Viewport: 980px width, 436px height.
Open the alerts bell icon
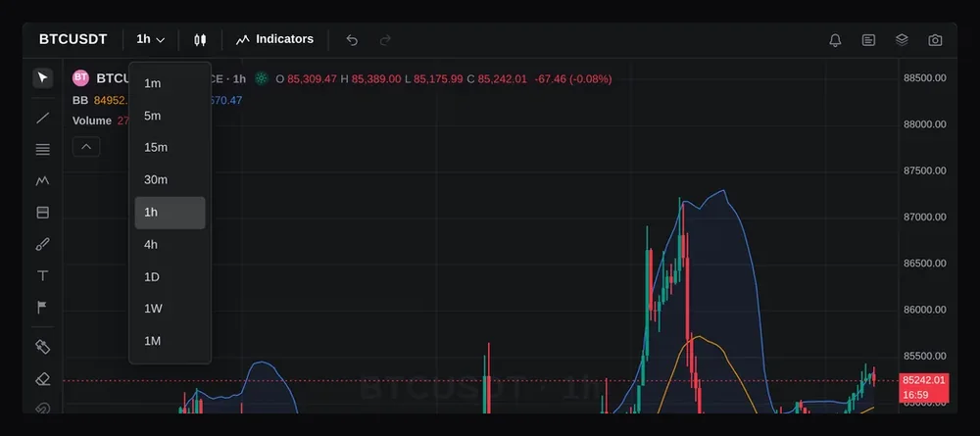(835, 40)
